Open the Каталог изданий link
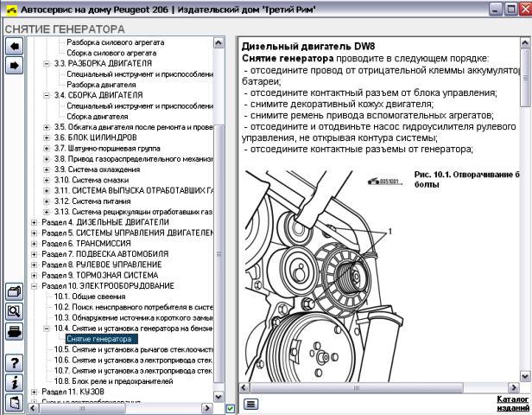Image resolution: width=532 pixels, height=415 pixels. 513,403
